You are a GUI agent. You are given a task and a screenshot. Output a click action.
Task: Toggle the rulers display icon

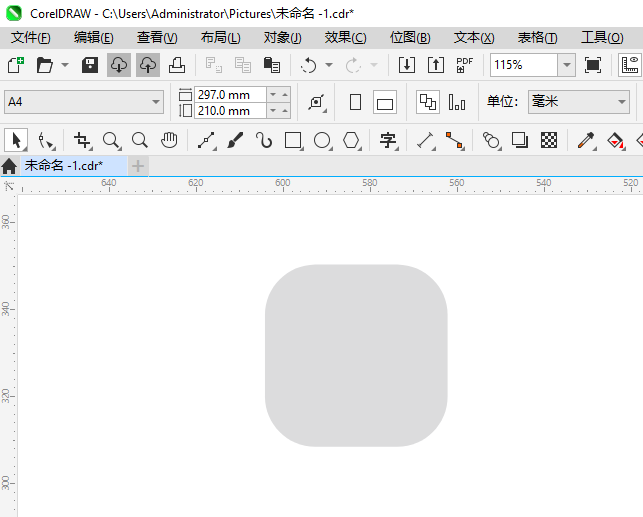[x=630, y=65]
